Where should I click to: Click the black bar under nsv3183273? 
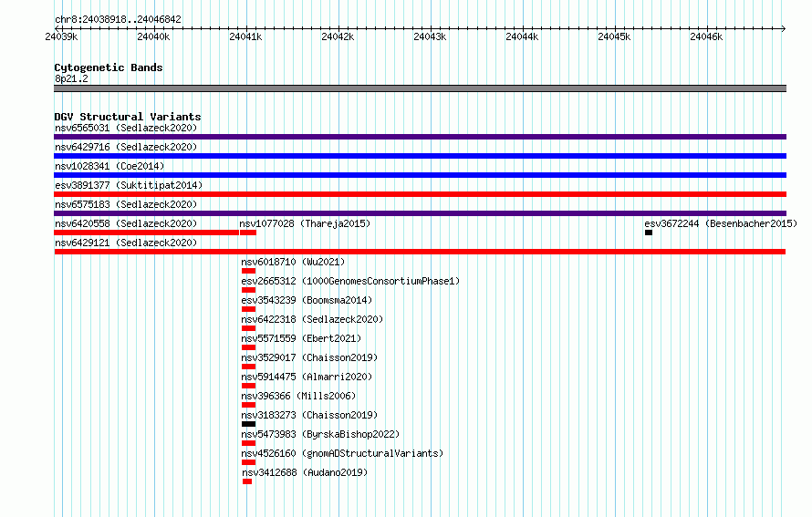pos(248,424)
